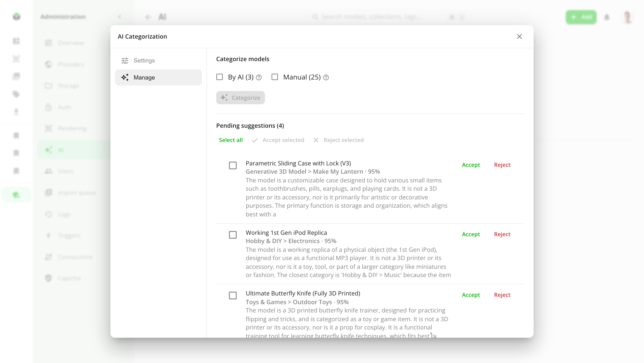Click the highlighted admin icon in far-left rail
Screen dimensions: 644x363
(16, 195)
